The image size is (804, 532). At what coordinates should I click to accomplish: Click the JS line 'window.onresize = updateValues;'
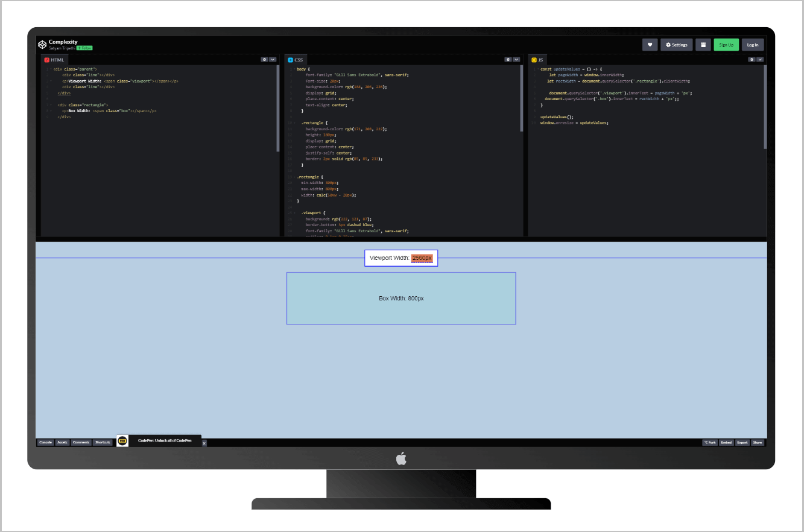(x=574, y=123)
